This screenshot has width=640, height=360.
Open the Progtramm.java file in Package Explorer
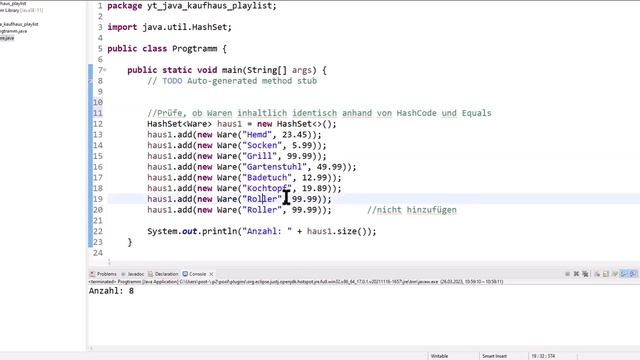click(x=13, y=31)
